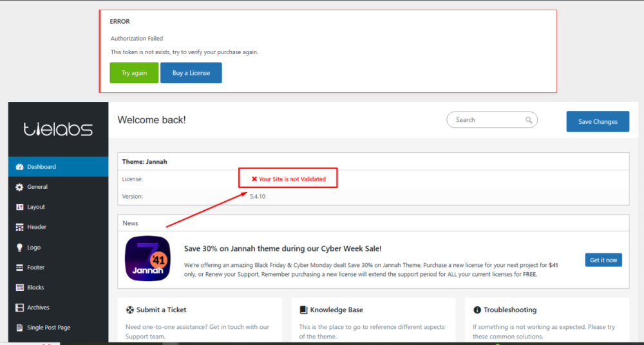Click the Buy a License button
Viewport: 644px width, 345px height.
[191, 73]
